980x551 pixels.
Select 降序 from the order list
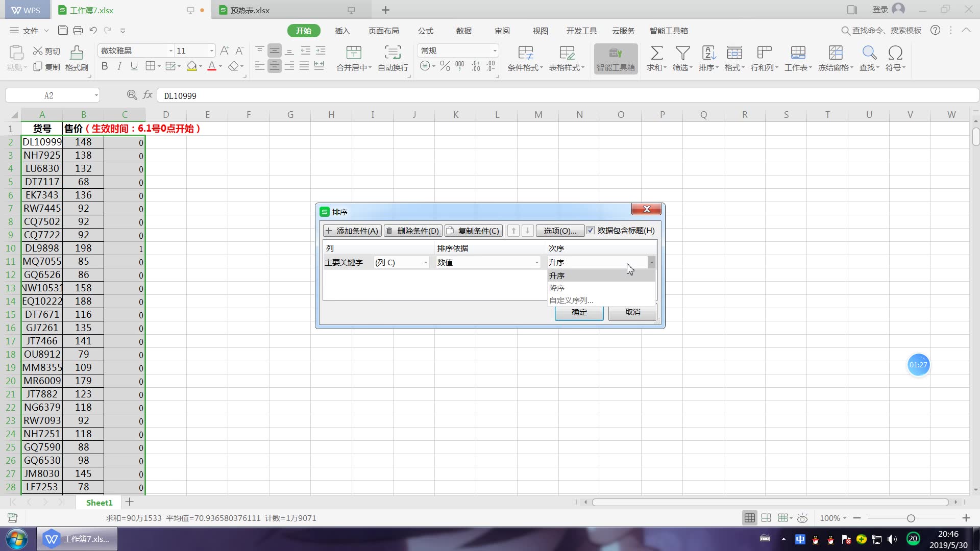click(557, 288)
